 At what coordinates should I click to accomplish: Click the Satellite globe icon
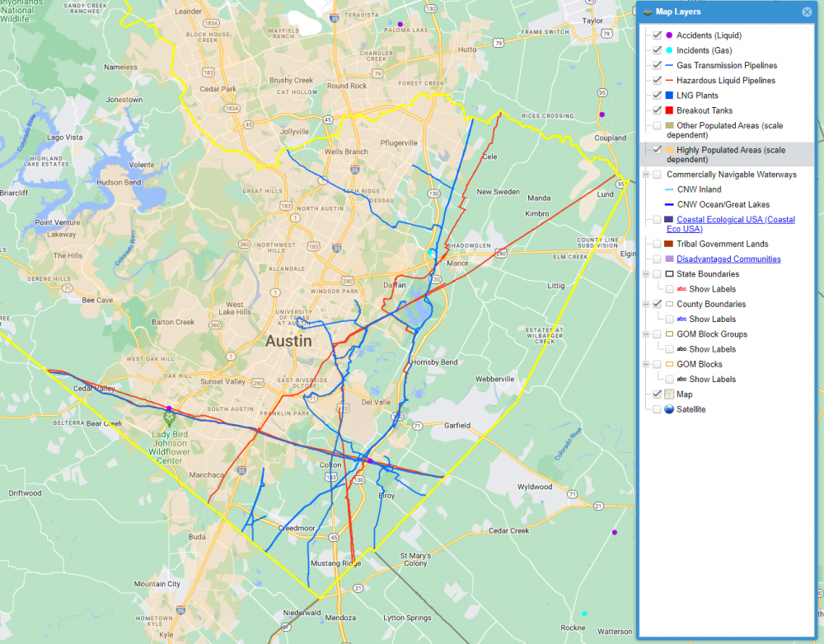click(x=669, y=409)
